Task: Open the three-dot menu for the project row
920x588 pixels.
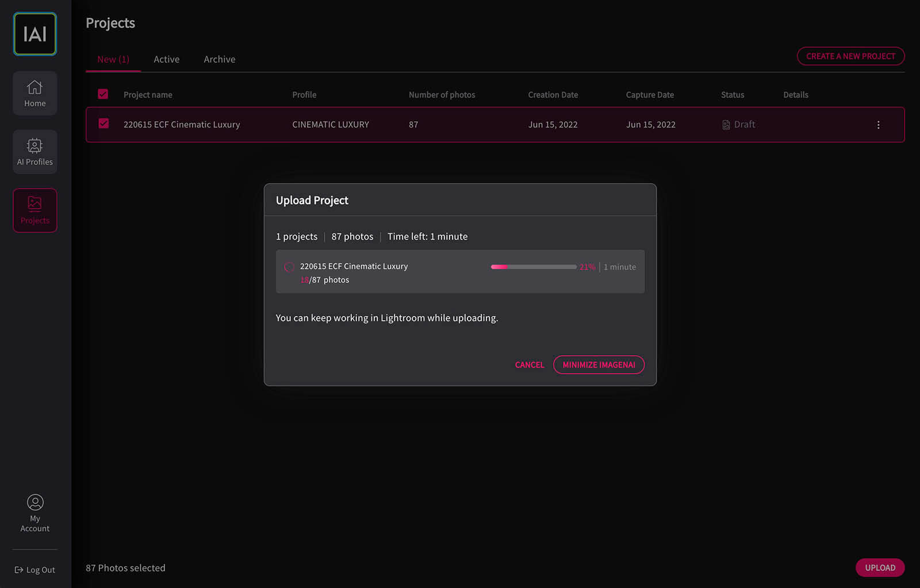Action: (x=878, y=125)
